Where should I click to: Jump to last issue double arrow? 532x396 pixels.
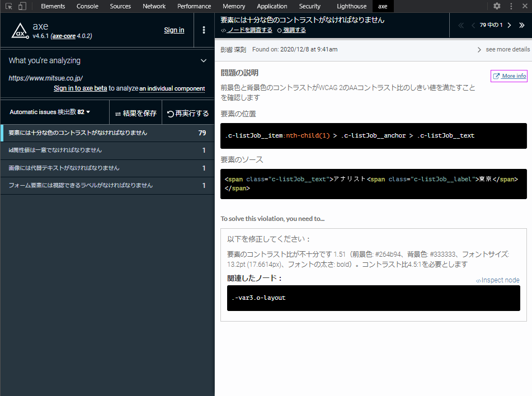click(x=522, y=25)
